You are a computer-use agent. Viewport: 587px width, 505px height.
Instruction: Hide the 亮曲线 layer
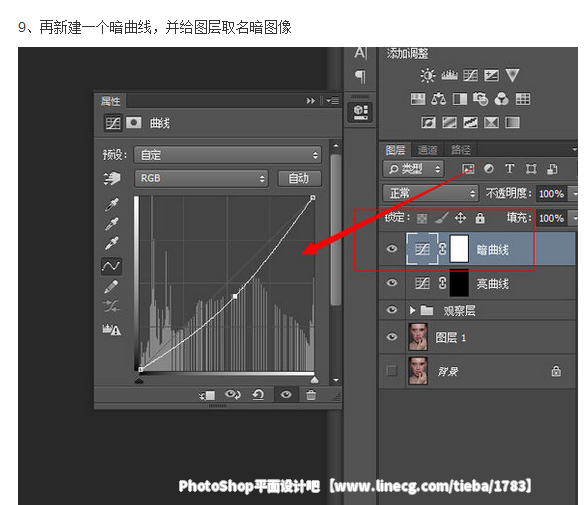point(392,282)
